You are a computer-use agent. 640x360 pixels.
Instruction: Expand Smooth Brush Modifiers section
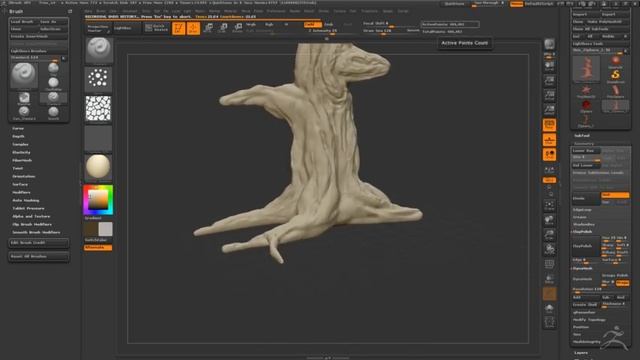(36, 232)
